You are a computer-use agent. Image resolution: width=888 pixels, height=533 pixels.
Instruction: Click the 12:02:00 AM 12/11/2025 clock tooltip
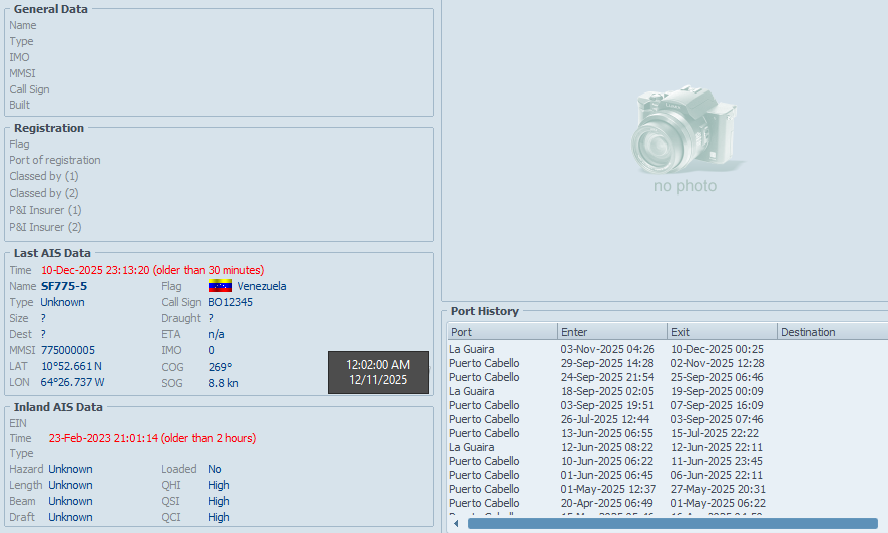(x=378, y=372)
